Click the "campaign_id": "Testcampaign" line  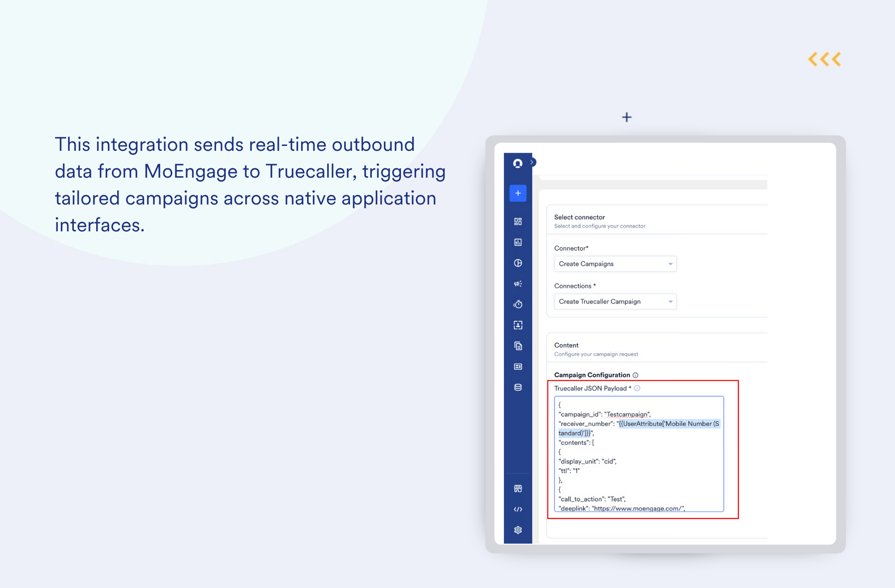[605, 414]
